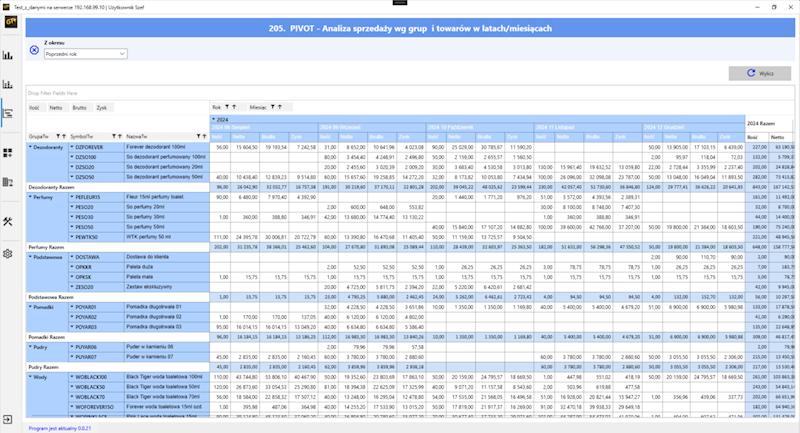Open the settings gear sidebar icon

coord(8,253)
